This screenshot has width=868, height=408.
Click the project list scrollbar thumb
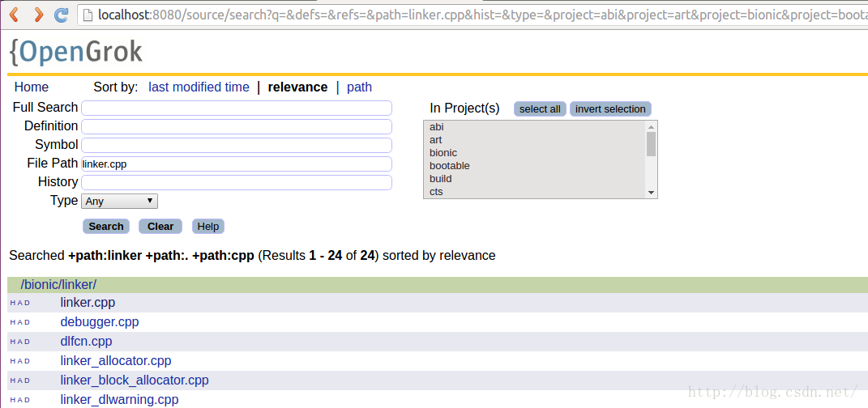651,144
